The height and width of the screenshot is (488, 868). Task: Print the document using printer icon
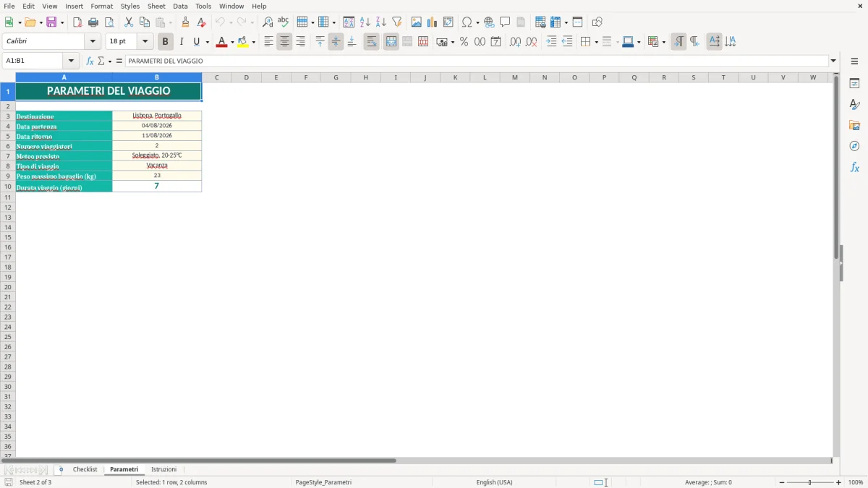click(x=93, y=22)
